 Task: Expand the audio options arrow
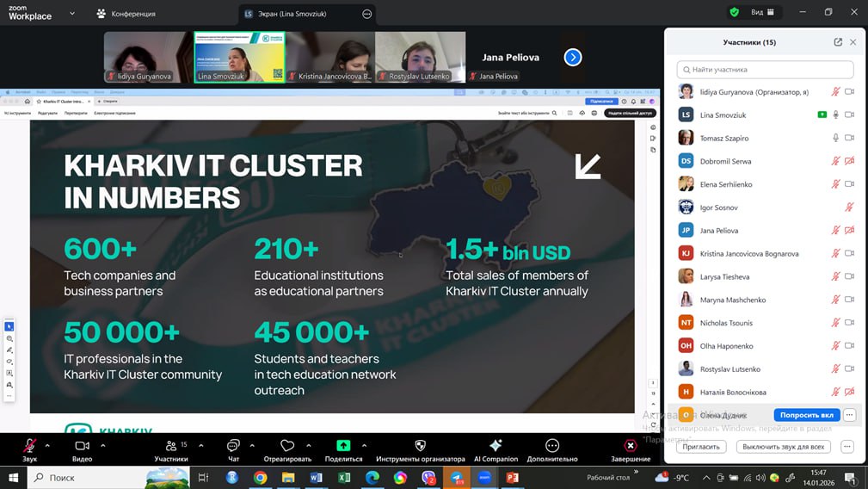pos(47,445)
